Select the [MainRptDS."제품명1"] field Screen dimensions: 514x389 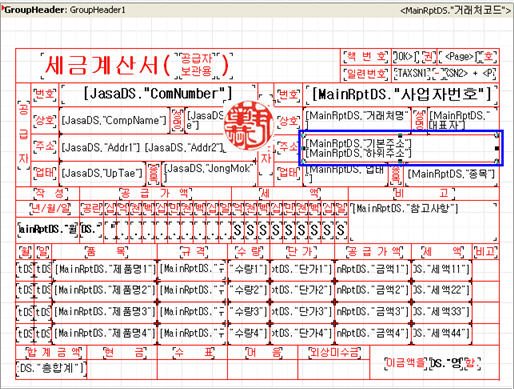click(104, 269)
